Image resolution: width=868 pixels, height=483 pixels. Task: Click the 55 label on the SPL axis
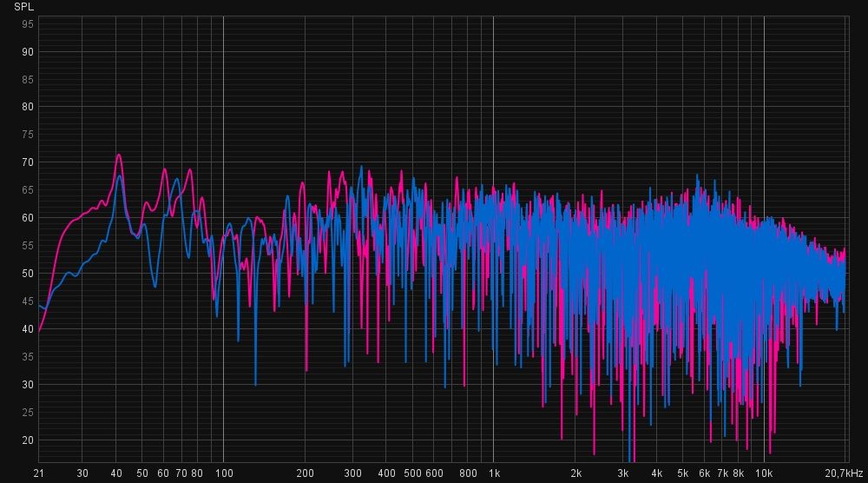28,245
